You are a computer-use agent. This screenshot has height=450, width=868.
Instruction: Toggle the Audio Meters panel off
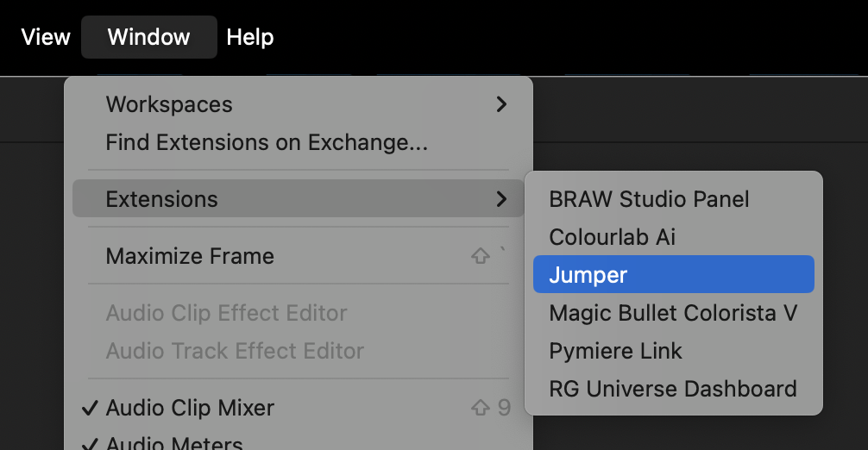[173, 444]
